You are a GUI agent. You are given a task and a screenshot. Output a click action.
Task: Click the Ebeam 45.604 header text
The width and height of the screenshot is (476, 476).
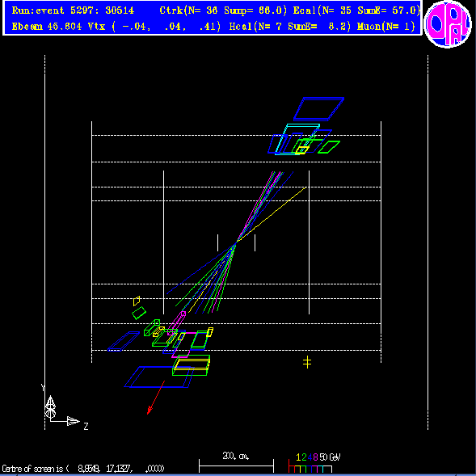click(x=47, y=27)
